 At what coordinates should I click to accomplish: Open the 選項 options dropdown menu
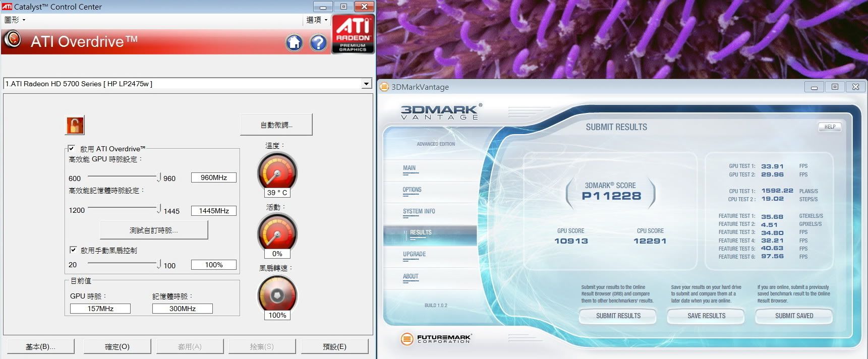tap(317, 20)
